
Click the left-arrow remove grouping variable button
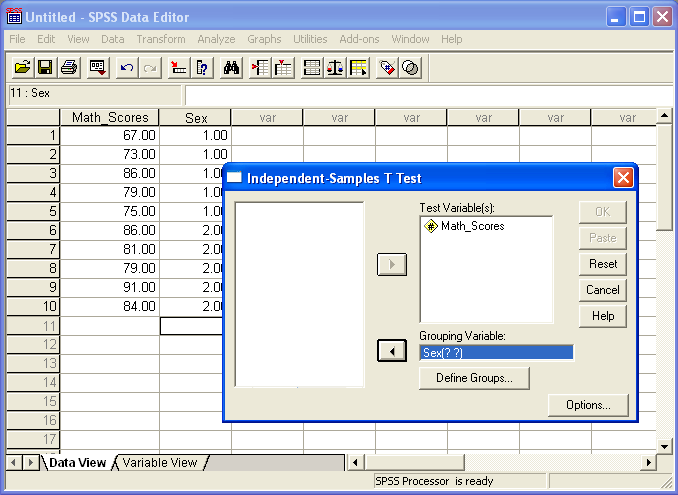[392, 351]
